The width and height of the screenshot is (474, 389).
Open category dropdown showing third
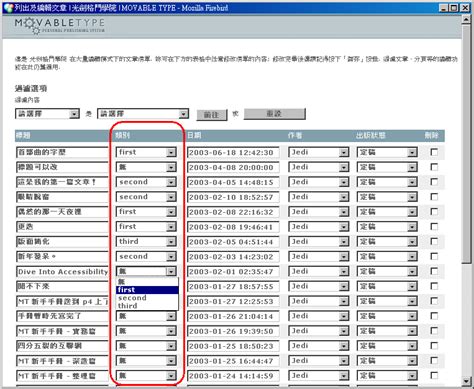click(x=146, y=241)
